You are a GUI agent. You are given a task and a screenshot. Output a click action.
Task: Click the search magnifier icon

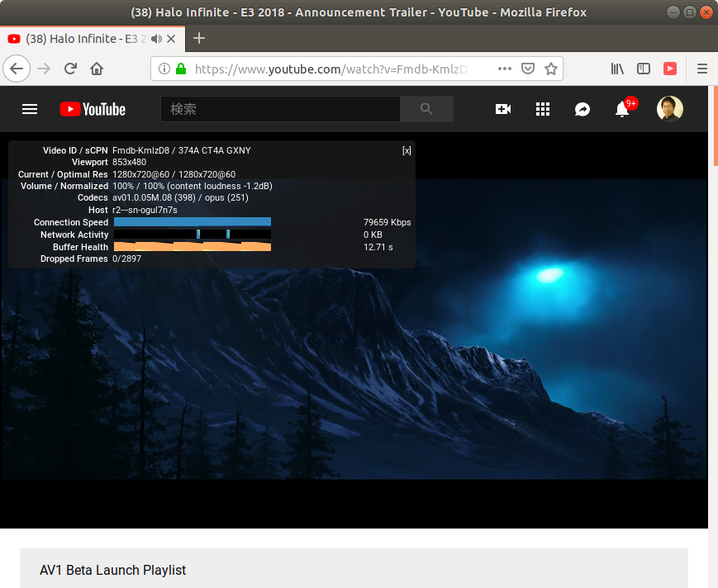(426, 108)
